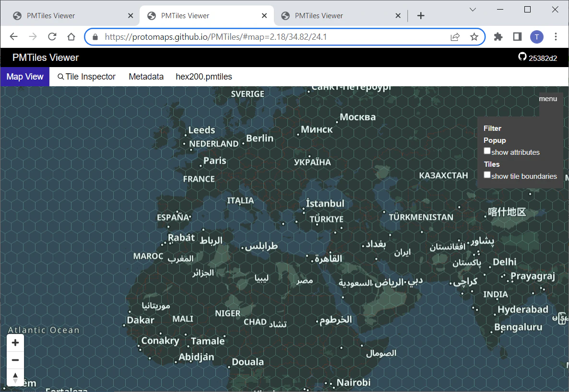Share this page using the share icon
Screen dimensions: 569x392
(x=455, y=36)
